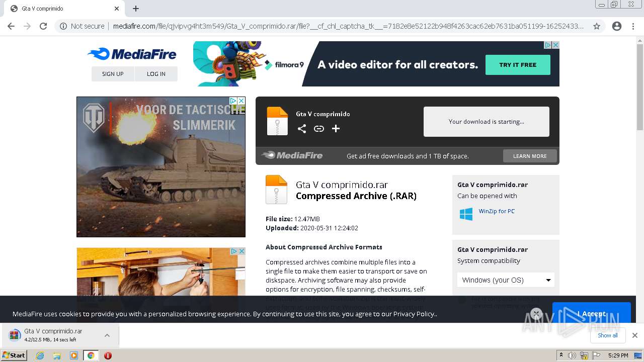Viewport: 644px width, 362px height.
Task: Open the Internet Explorer taskbar icon
Action: click(x=40, y=355)
